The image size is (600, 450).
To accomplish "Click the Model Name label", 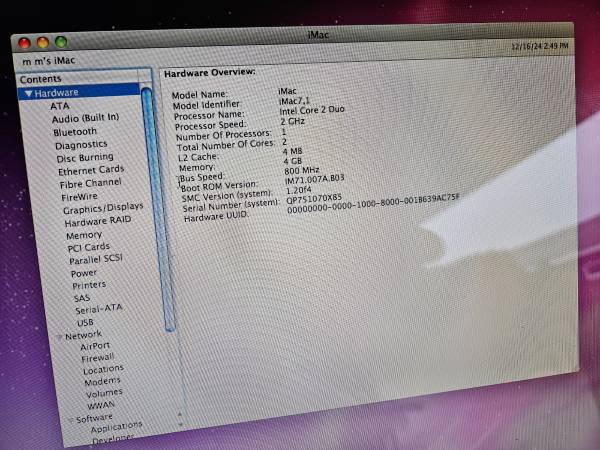I will 199,95.
